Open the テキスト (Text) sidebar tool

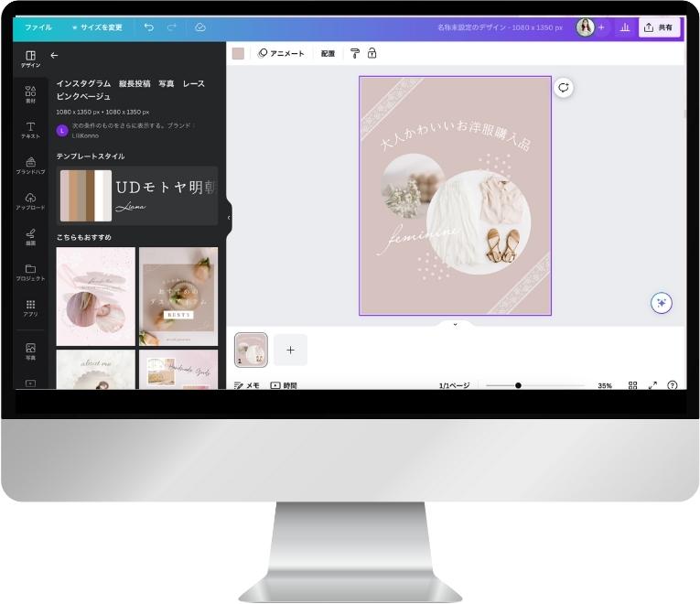click(30, 130)
